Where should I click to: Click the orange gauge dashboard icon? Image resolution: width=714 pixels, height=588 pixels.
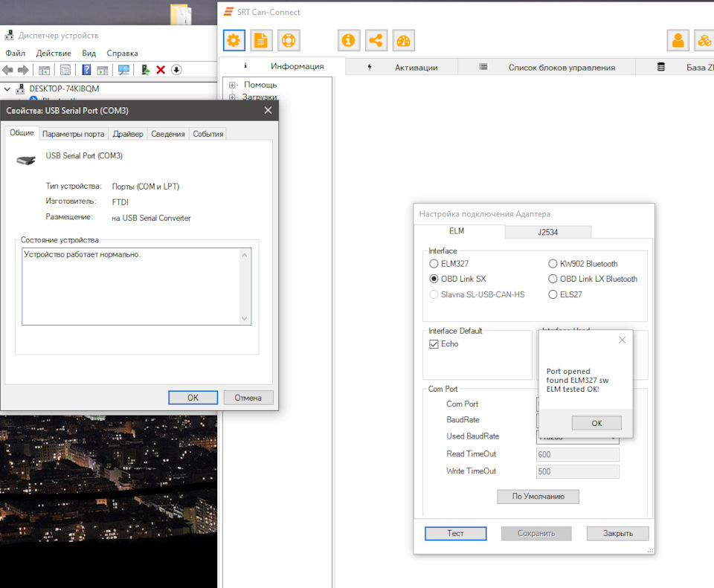(x=403, y=40)
